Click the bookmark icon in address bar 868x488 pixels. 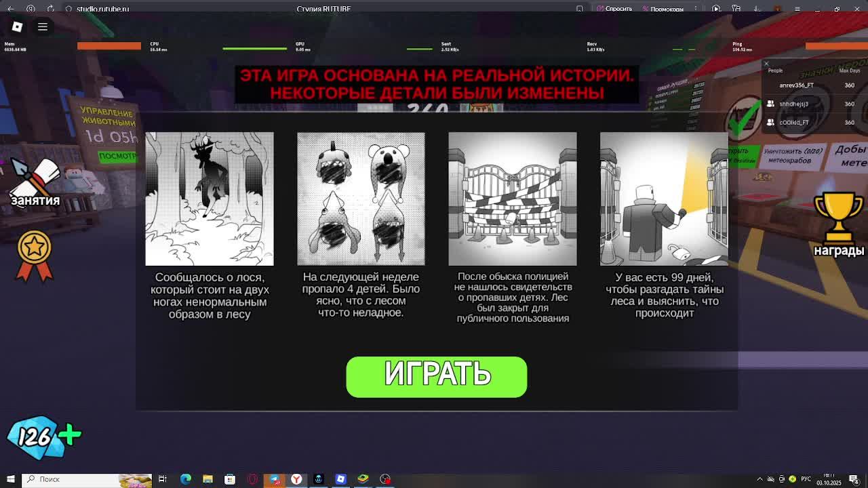579,9
